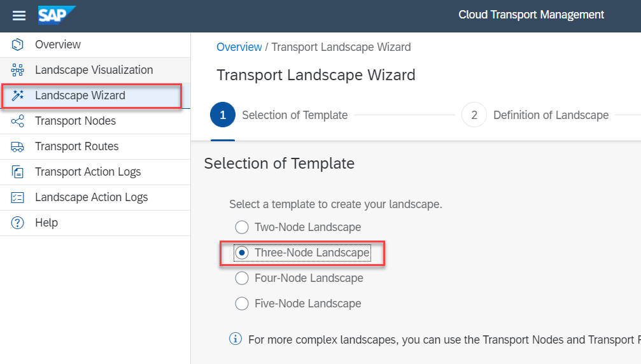Choose the Four-Node Landscape radio button
Viewport: 641px width, 364px height.
click(x=242, y=278)
